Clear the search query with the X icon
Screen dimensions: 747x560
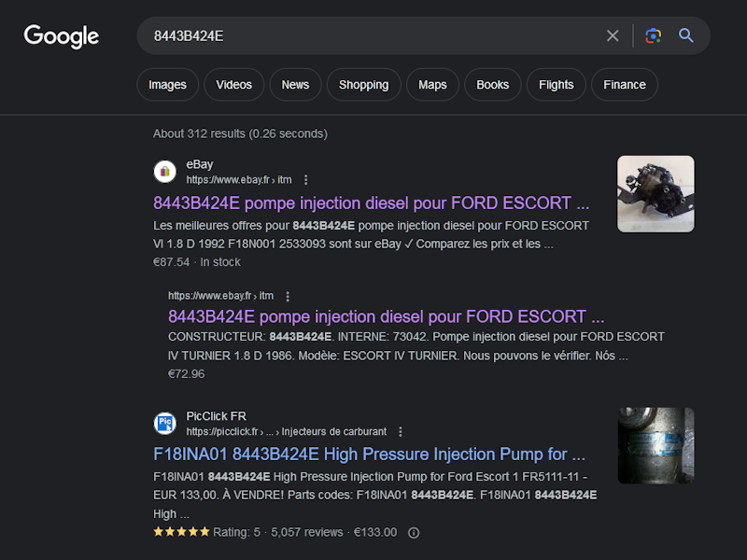click(613, 35)
